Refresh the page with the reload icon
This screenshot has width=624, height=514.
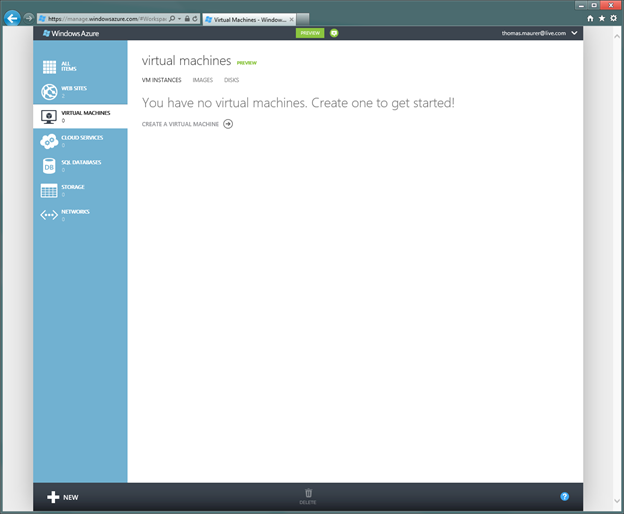point(195,19)
